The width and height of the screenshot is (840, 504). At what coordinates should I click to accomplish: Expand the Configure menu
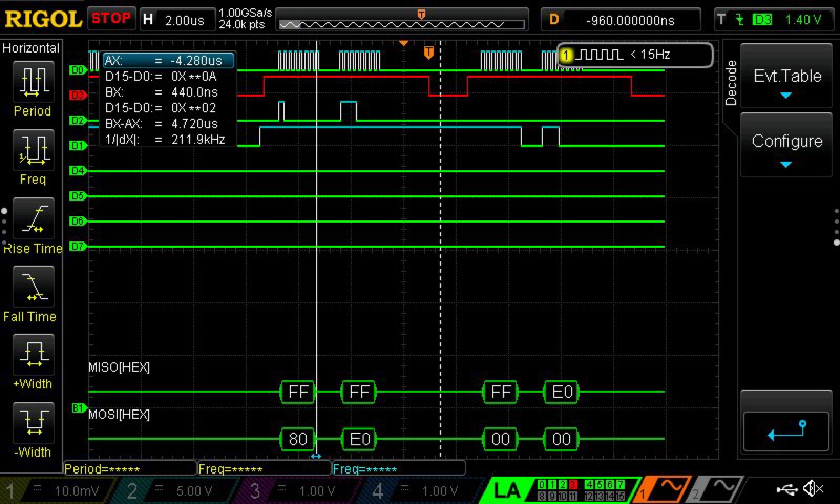click(x=786, y=142)
